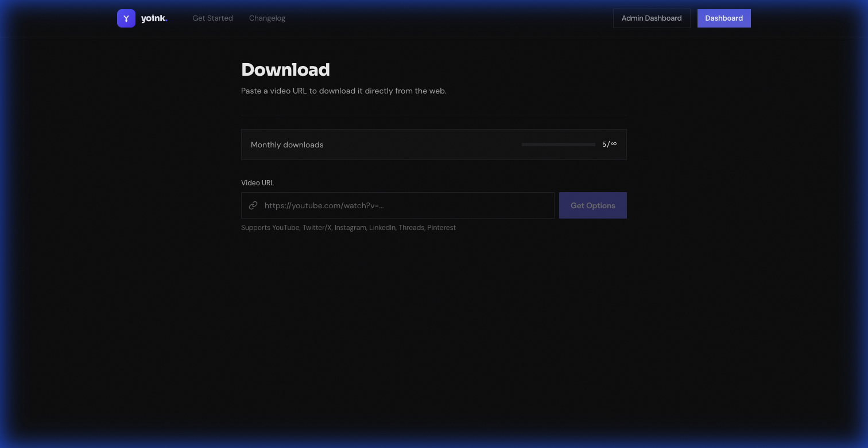The image size is (868, 448).
Task: Click the chain-link icon before the placeholder text
Action: pos(253,205)
